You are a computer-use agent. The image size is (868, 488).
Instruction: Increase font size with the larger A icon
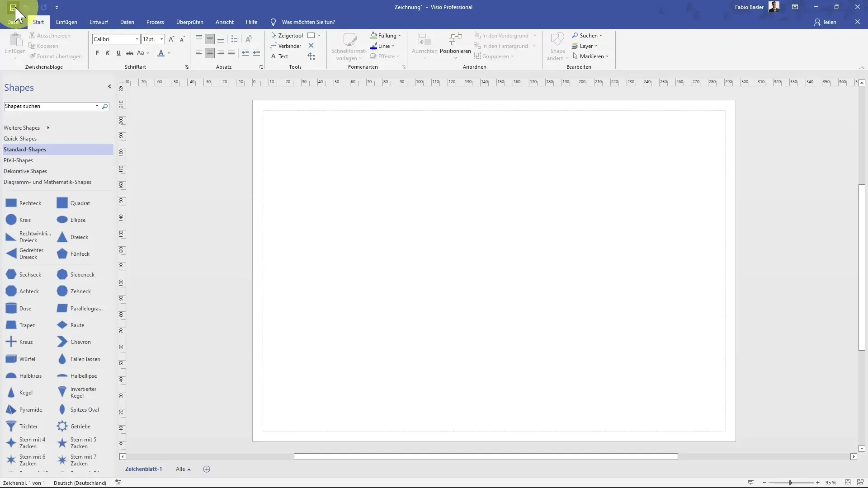(171, 39)
